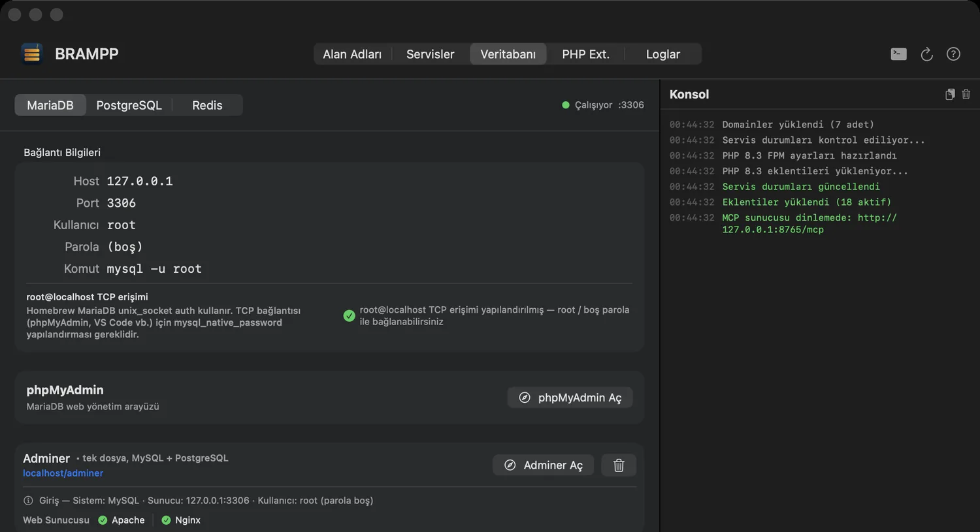The height and width of the screenshot is (532, 980).
Task: Open the help question mark icon
Action: [953, 54]
